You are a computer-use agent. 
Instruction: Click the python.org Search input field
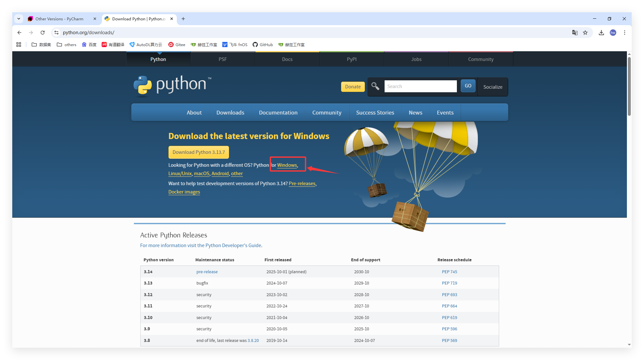pos(420,86)
